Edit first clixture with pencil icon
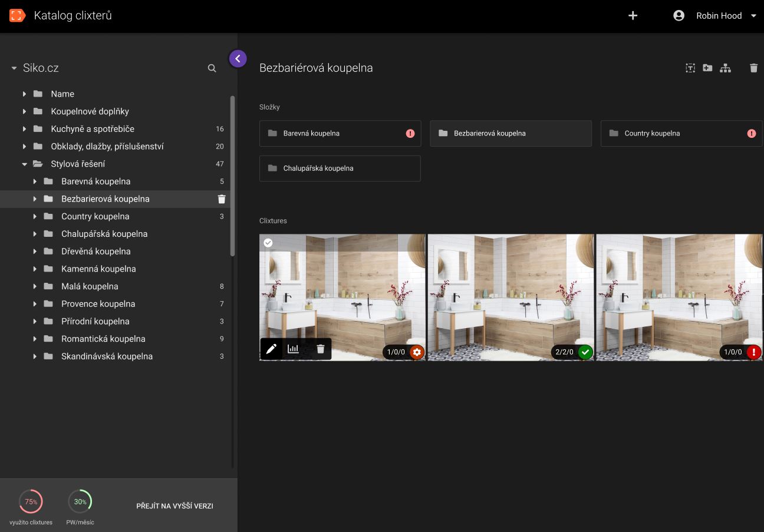This screenshot has width=764, height=532. (271, 349)
